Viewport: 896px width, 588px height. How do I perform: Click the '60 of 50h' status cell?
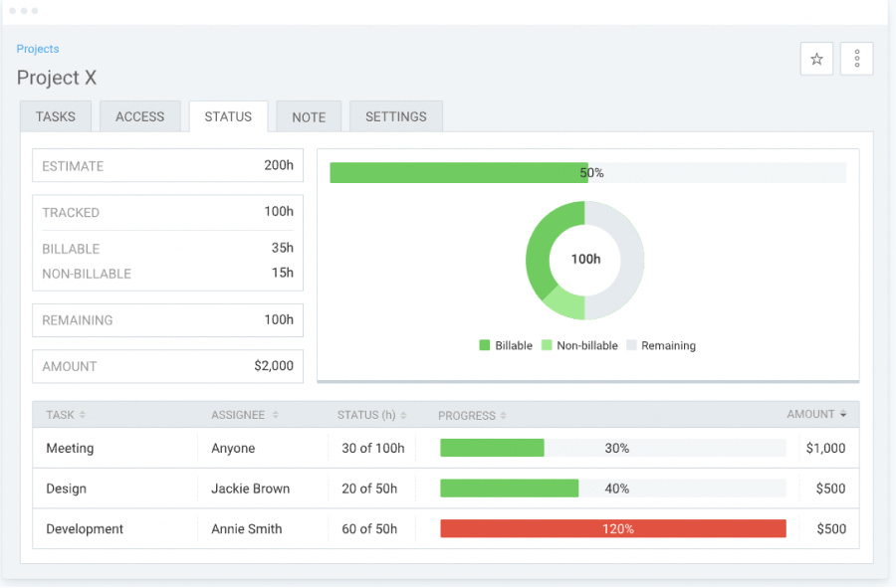pos(369,529)
